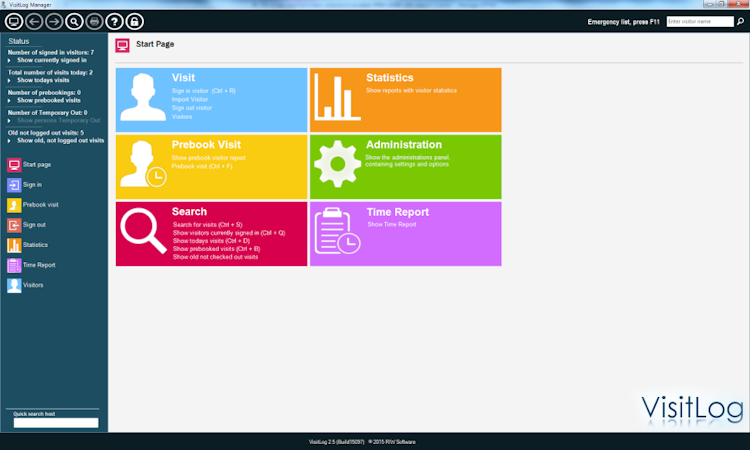Click the clipboard clock on Time Report tile
The width and height of the screenshot is (750, 450).
[x=337, y=231]
